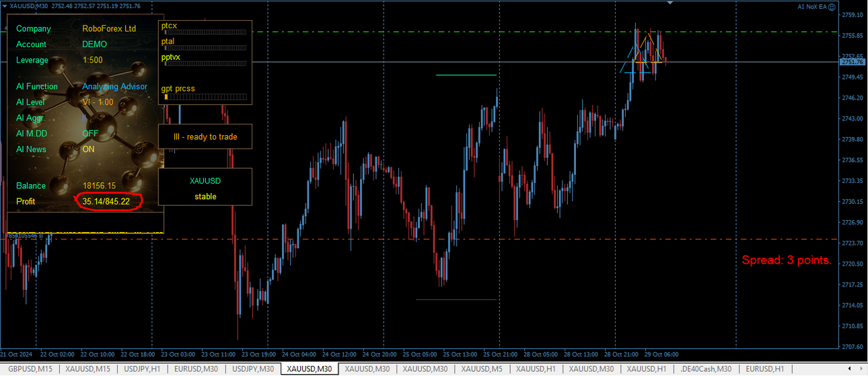Click the small dropdown triangle before the XAUUSD,M30 title
The height and width of the screenshot is (376, 868).
(3, 6)
